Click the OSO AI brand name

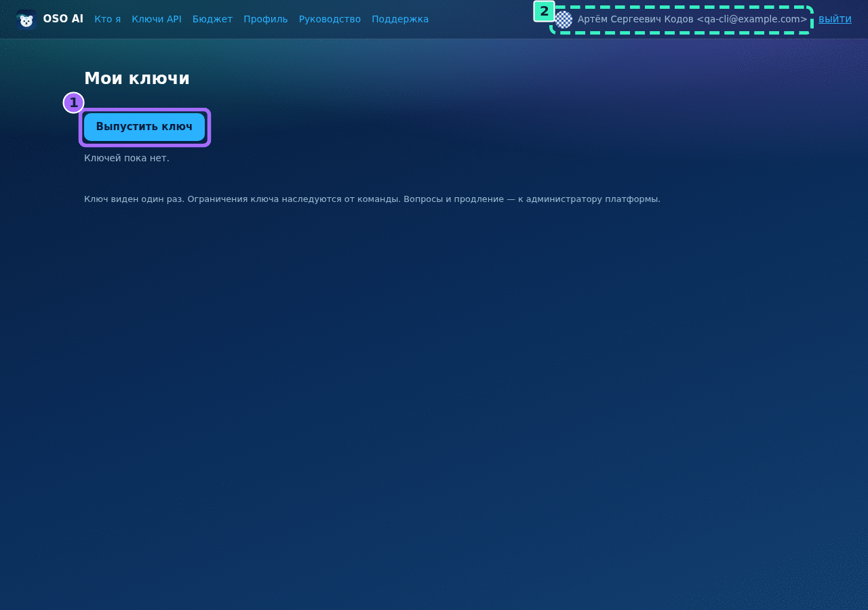coord(63,19)
